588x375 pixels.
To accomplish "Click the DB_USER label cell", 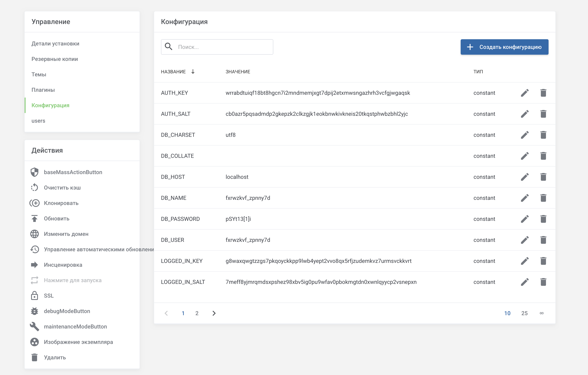I will point(173,240).
